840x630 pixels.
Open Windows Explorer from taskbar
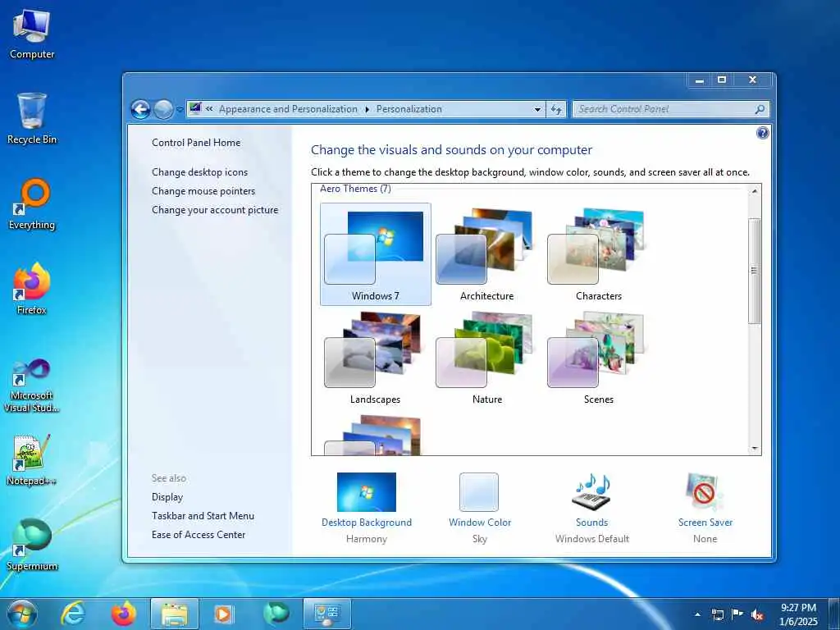(x=175, y=614)
